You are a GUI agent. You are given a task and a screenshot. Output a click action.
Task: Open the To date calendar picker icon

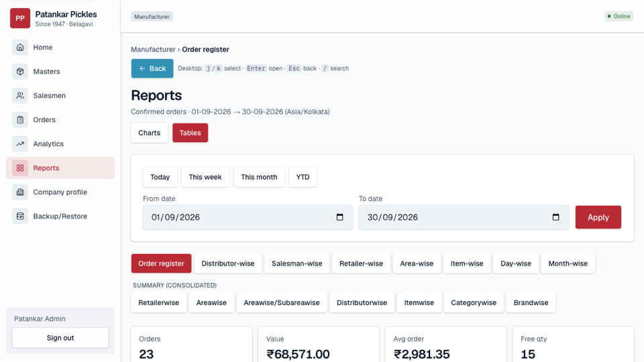pos(555,217)
